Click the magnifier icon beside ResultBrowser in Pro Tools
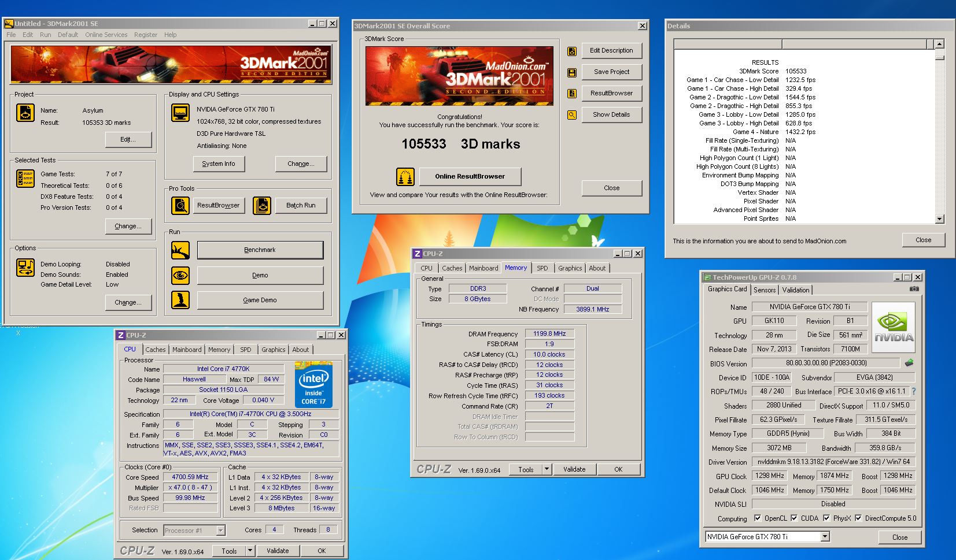 click(x=180, y=205)
